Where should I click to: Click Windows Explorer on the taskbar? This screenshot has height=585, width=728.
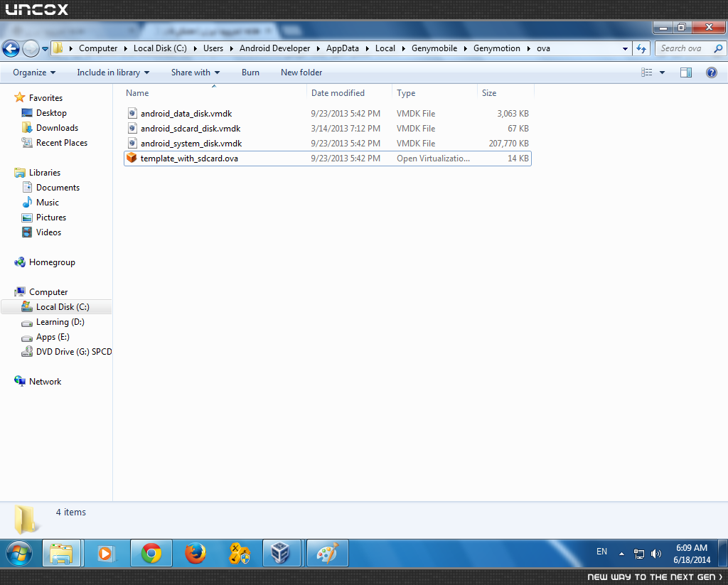coord(62,554)
